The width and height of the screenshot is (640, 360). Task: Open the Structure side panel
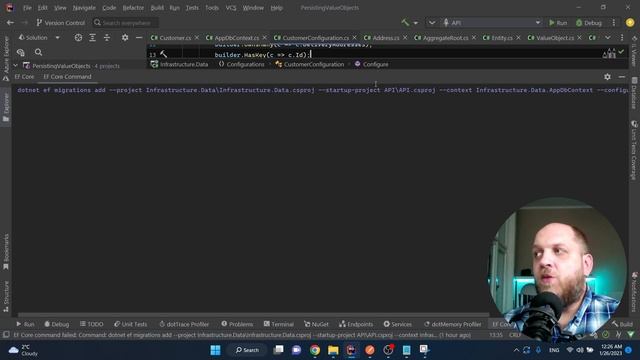[6, 296]
